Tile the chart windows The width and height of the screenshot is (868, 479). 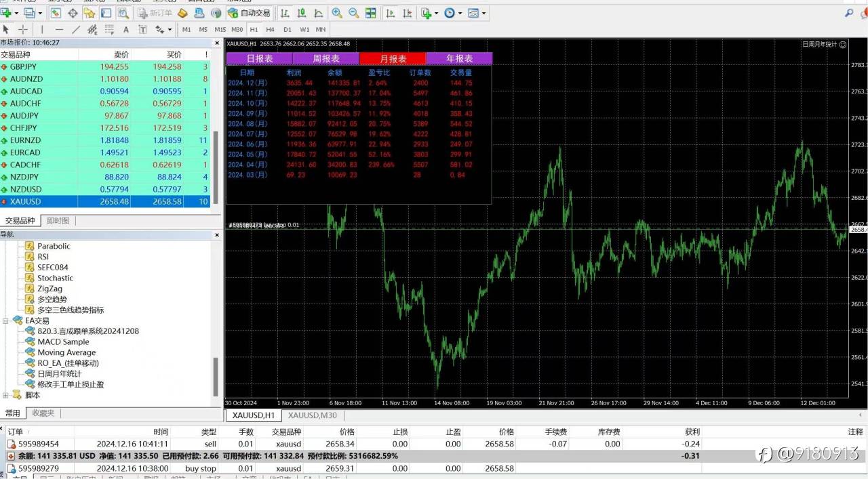click(370, 13)
